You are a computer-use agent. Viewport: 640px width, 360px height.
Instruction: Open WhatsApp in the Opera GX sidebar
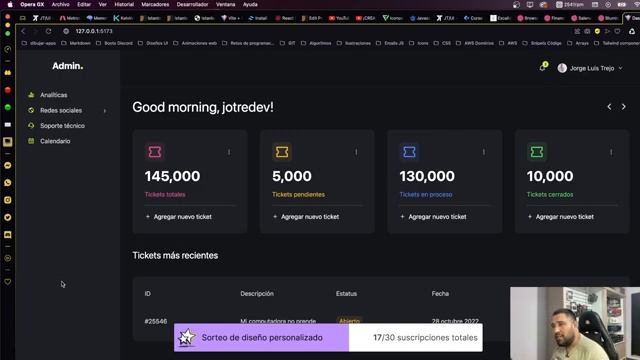coord(7,183)
